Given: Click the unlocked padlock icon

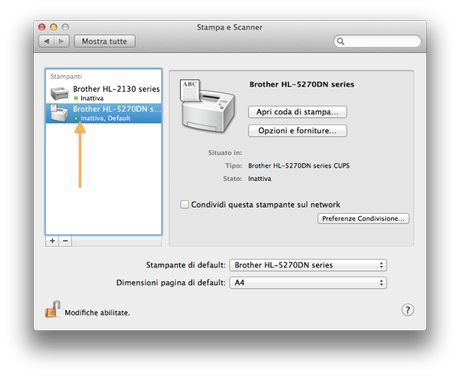Looking at the screenshot, I should 53,309.
